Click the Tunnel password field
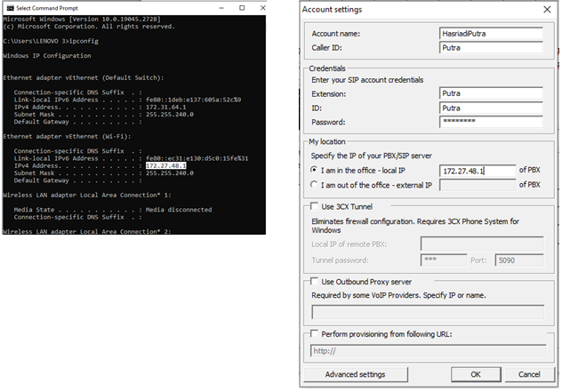This screenshot has width=562, height=392. coord(444,260)
